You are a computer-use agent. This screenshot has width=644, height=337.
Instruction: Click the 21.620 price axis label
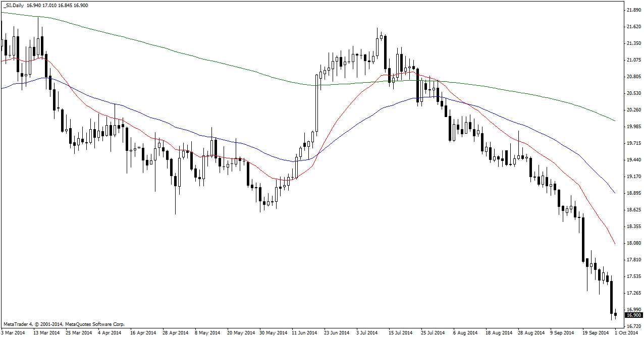pos(633,27)
